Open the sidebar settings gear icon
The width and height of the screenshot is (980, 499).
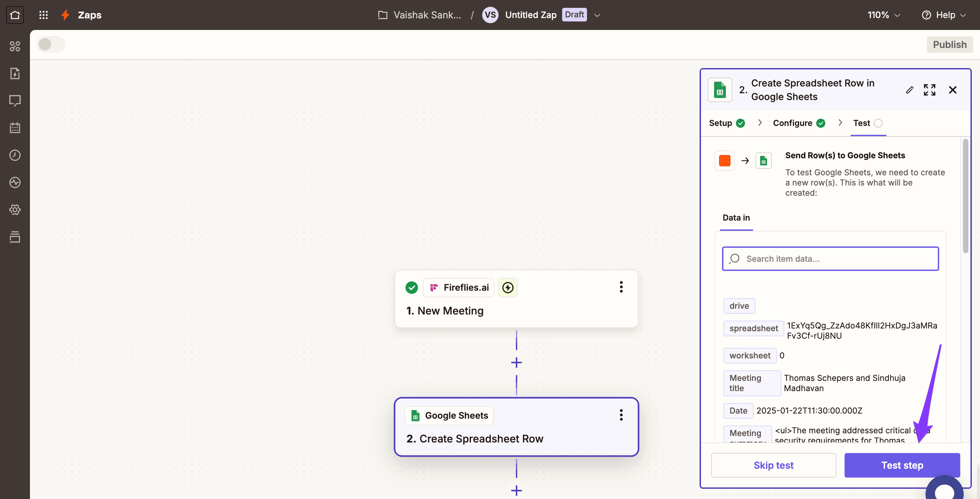[15, 210]
